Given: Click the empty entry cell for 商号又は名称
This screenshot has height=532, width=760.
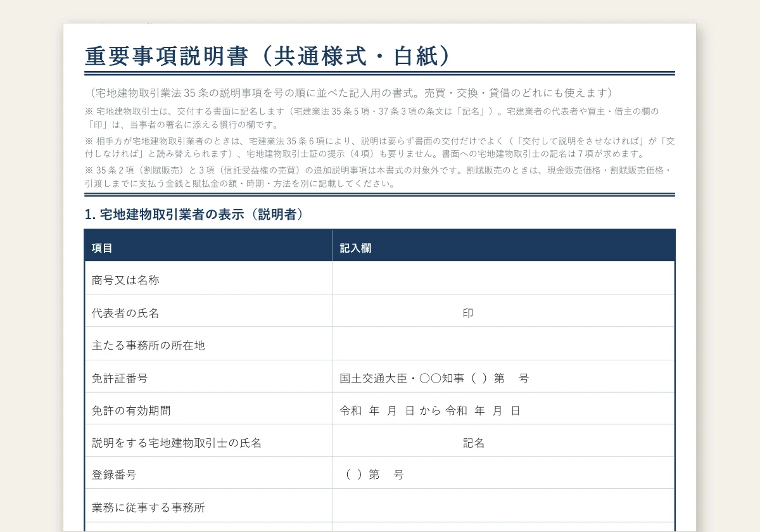Looking at the screenshot, I should [503, 278].
